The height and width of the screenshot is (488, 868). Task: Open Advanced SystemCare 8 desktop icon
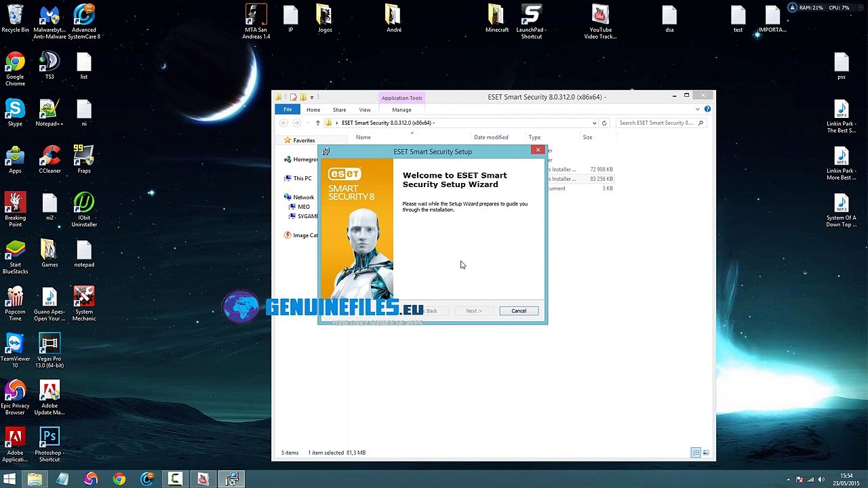(x=84, y=22)
